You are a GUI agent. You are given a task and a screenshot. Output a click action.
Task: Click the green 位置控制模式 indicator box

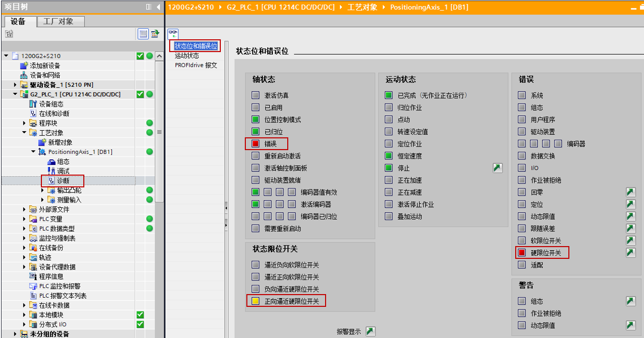256,119
